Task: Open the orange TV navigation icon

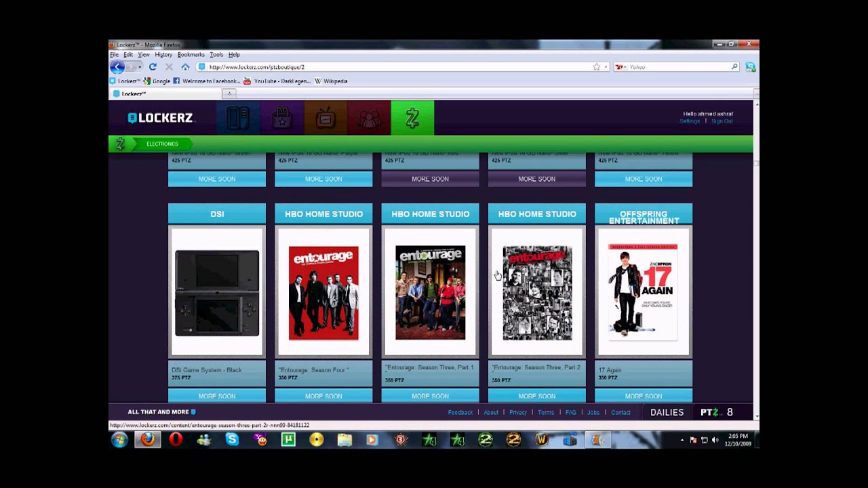Action: point(325,118)
